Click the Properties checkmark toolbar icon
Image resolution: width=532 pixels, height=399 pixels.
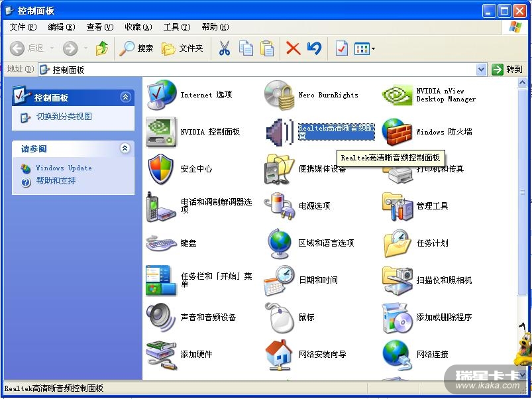tap(341, 48)
